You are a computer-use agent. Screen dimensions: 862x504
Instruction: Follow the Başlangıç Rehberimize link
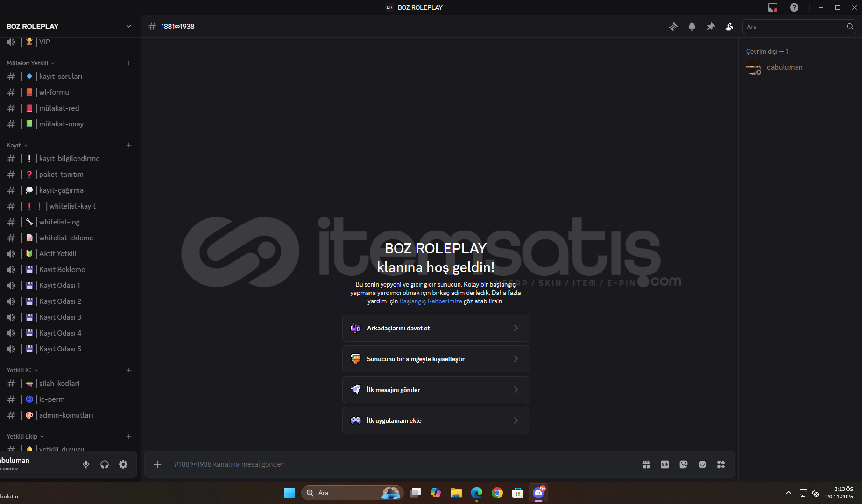pyautogui.click(x=431, y=301)
